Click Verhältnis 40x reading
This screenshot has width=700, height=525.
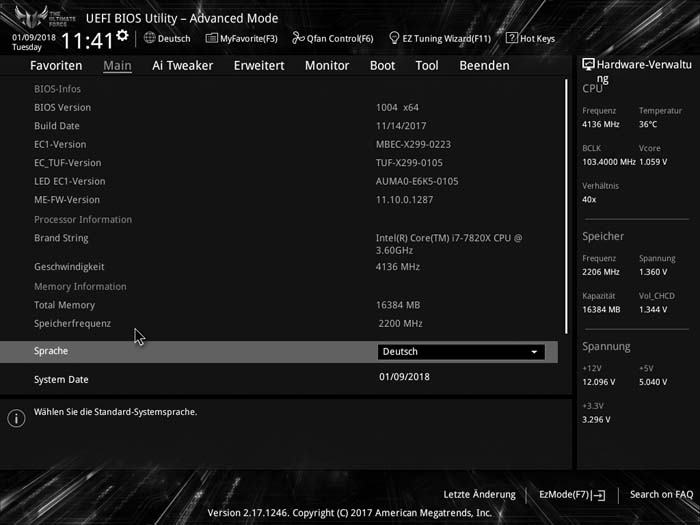(589, 200)
